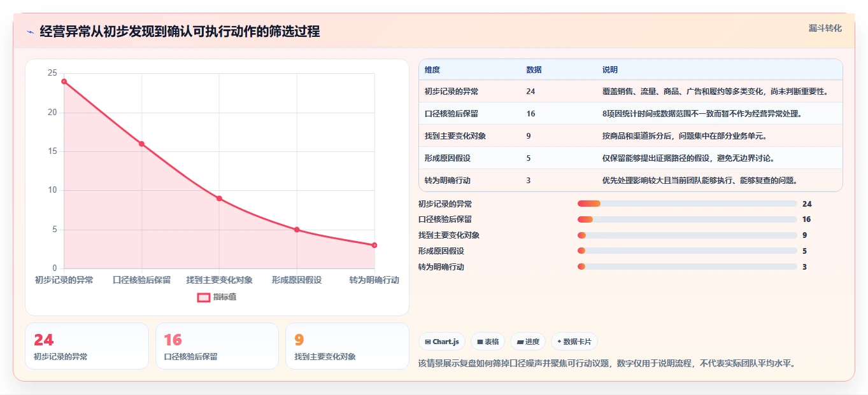Click the table value 3 in the 数据 column
Viewport: 868px width, 395px height.
529,181
